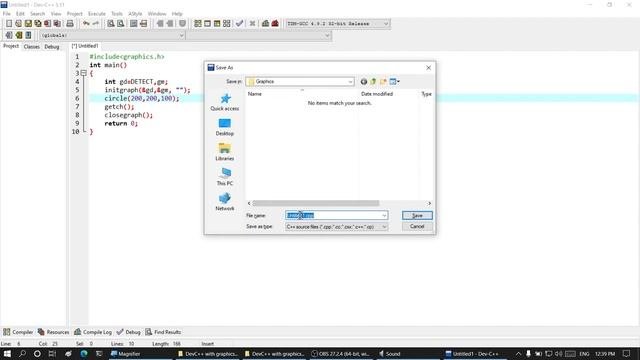640x360 pixels.
Task: Open the View Menu icon in Save As dialog
Action: coord(394,82)
